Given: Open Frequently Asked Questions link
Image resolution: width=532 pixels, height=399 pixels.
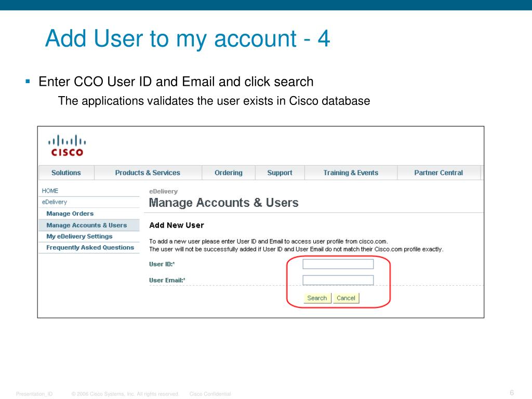Looking at the screenshot, I should point(90,248).
